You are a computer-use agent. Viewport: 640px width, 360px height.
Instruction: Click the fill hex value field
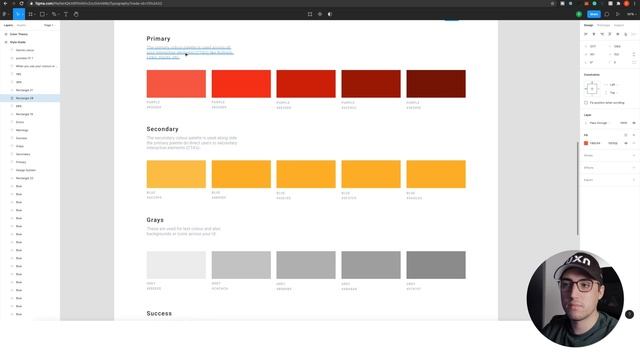tap(595, 143)
